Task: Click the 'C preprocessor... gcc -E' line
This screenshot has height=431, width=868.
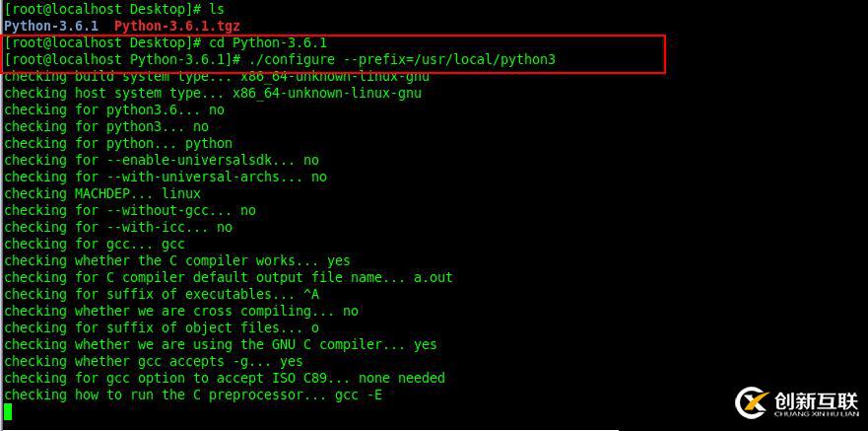Action: pyautogui.click(x=192, y=395)
